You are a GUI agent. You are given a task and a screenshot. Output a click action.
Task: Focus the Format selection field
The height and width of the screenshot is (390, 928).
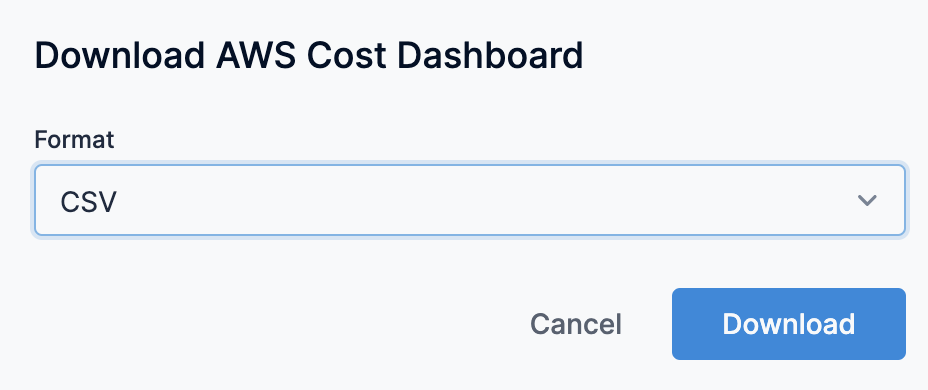pyautogui.click(x=469, y=201)
